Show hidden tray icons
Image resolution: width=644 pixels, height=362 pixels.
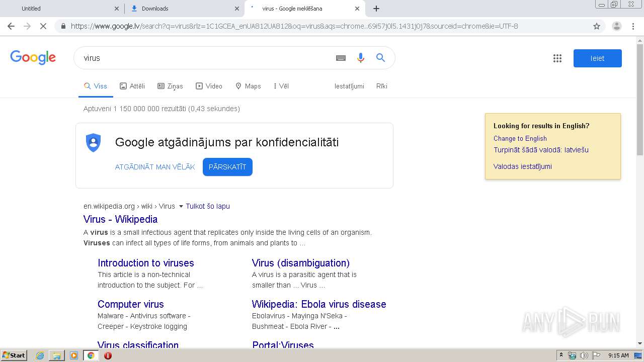point(561,355)
